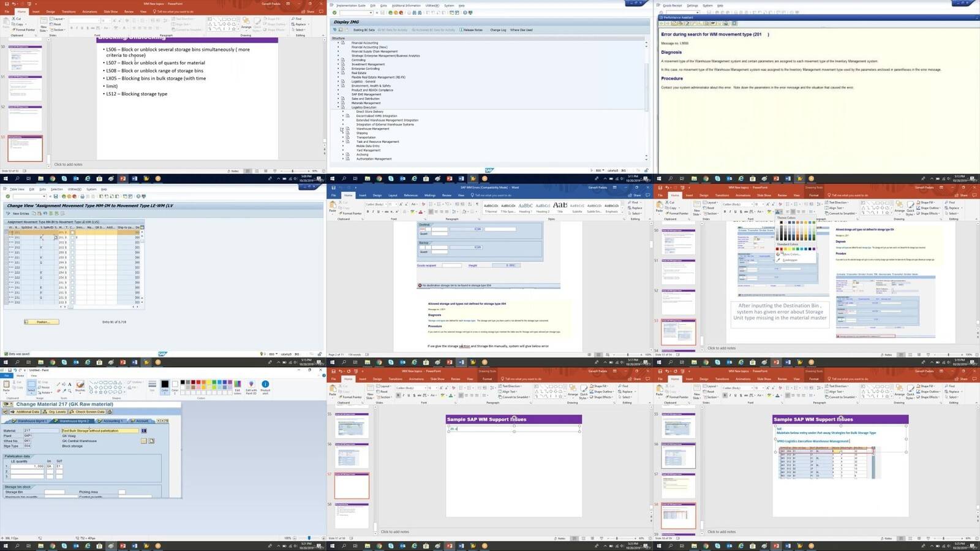Screen dimensions: 980x551
Task: Open Table View menu in Change View window
Action: [x=17, y=189]
